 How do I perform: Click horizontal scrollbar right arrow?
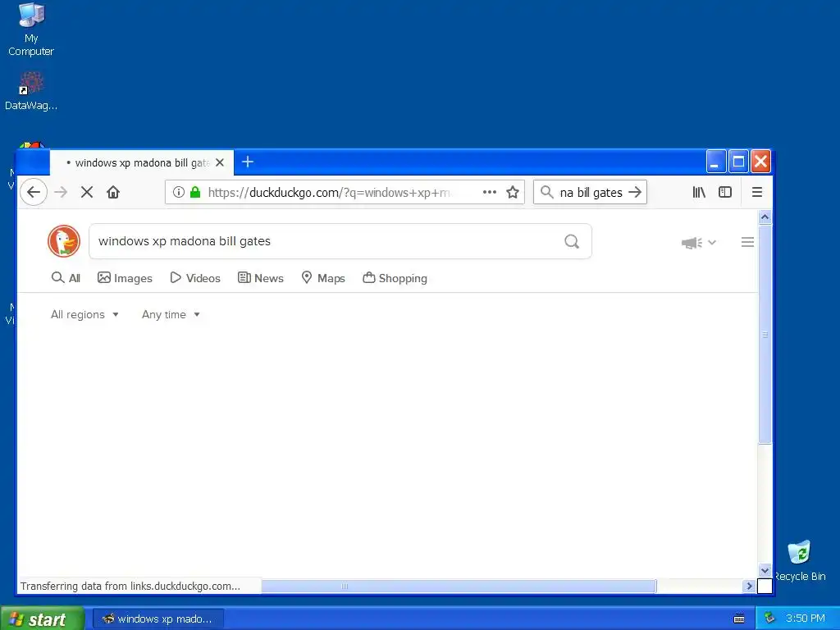(750, 586)
